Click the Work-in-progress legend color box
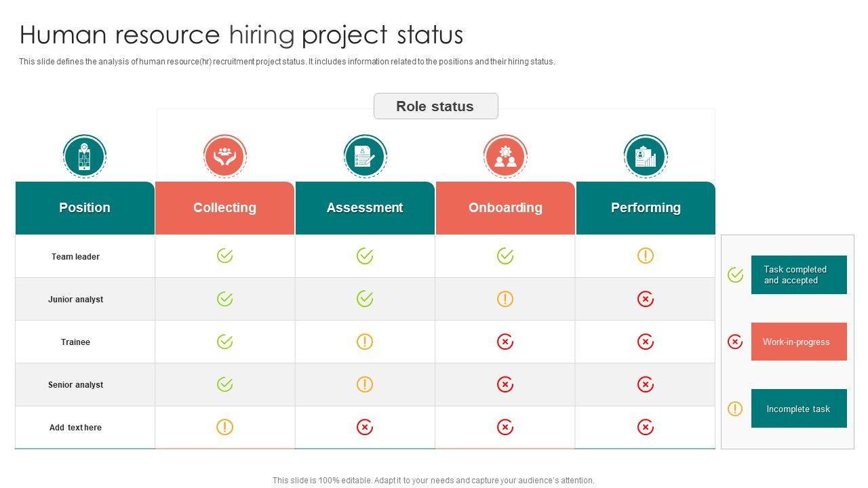Screen dimensions: 868x488 coord(799,342)
